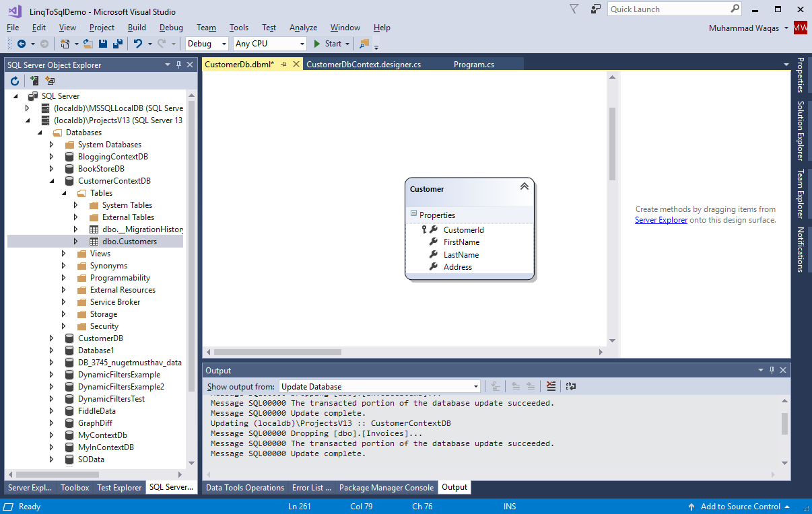Screen dimensions: 812x514
Task: Click Clear All in the Output toolbar
Action: click(551, 386)
